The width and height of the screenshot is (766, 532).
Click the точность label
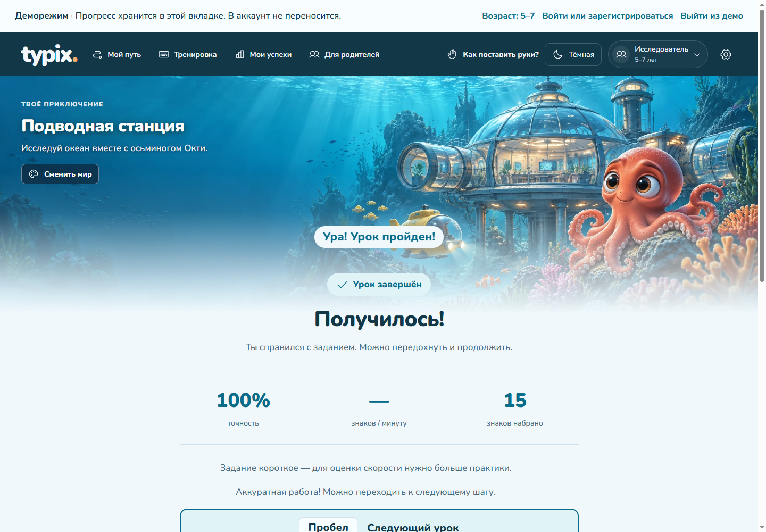coord(243,423)
